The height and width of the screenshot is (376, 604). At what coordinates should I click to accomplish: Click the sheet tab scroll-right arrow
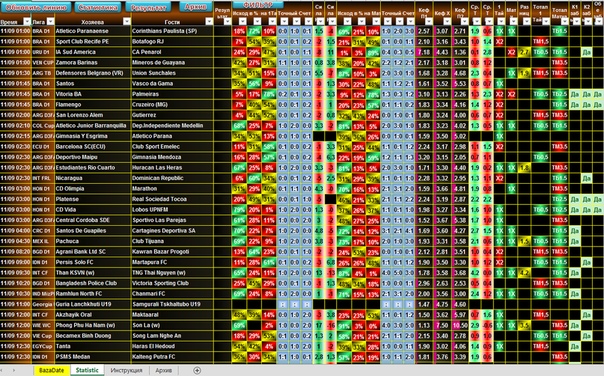pos(14,371)
